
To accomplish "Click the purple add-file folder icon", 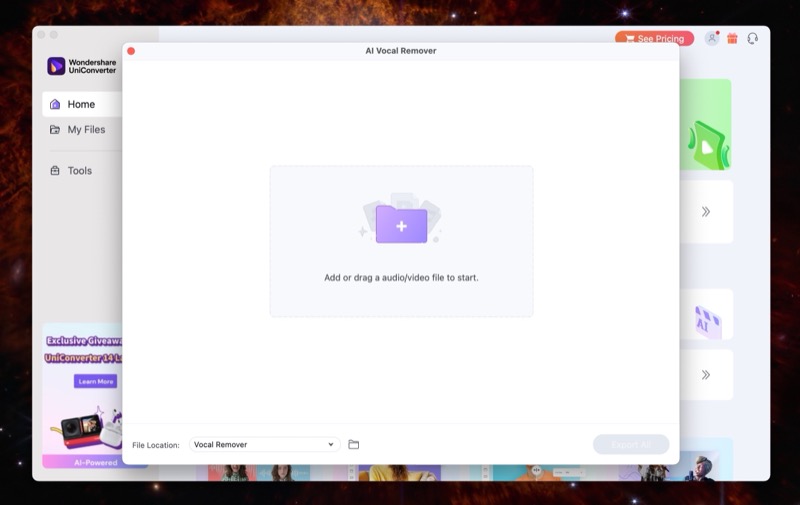I will pos(402,223).
